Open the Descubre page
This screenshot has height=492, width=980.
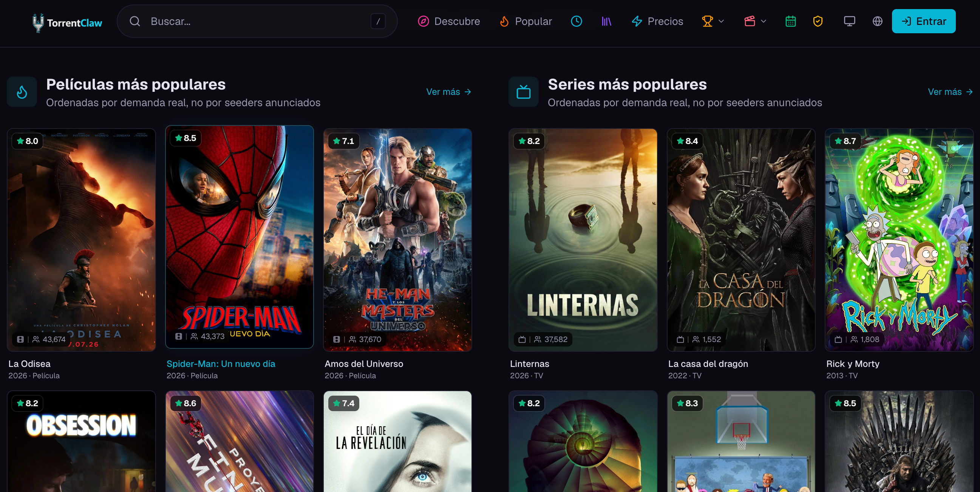(x=449, y=21)
